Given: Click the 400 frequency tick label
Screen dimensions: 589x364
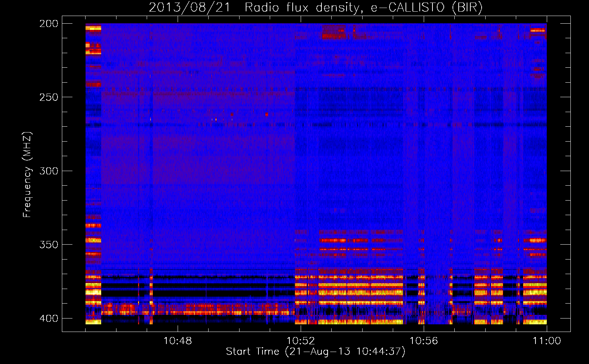Looking at the screenshot, I should click(49, 318).
